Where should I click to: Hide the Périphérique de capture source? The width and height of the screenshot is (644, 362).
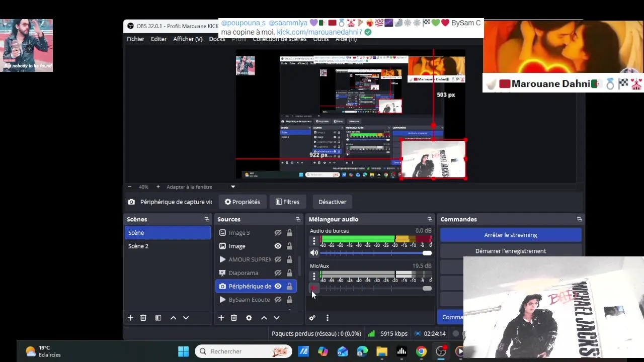[278, 286]
